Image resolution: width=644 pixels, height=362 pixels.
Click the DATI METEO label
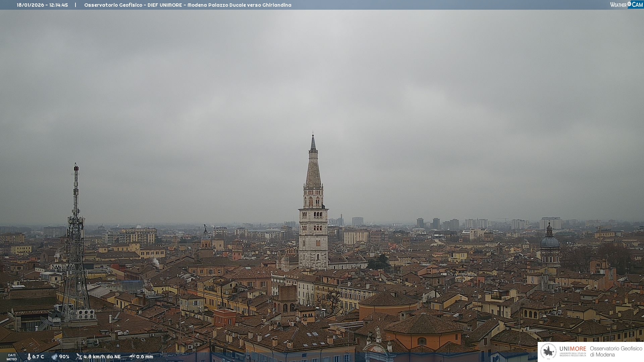tap(12, 357)
